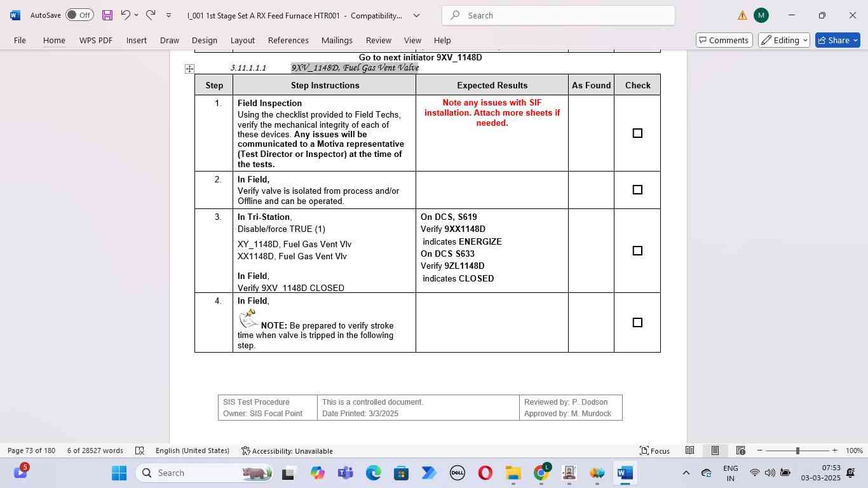Switch to Print Layout view
Viewport: 868px width, 488px height.
coord(715,451)
